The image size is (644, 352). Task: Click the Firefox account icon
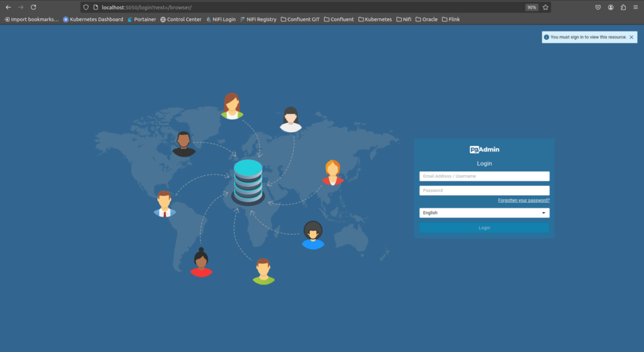pyautogui.click(x=611, y=7)
